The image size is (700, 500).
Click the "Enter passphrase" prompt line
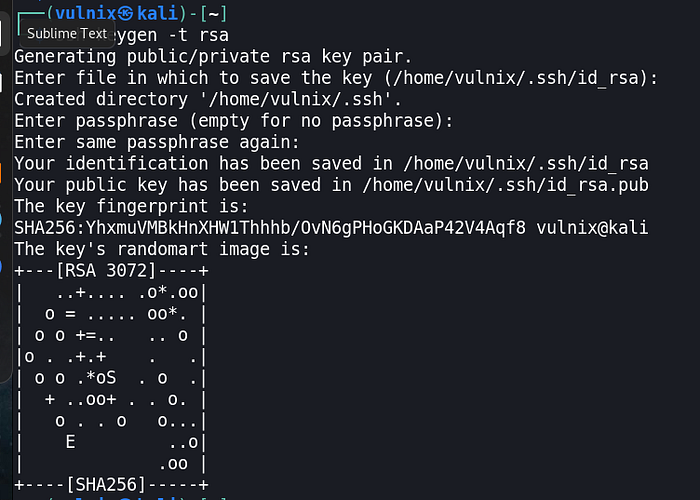(233, 121)
